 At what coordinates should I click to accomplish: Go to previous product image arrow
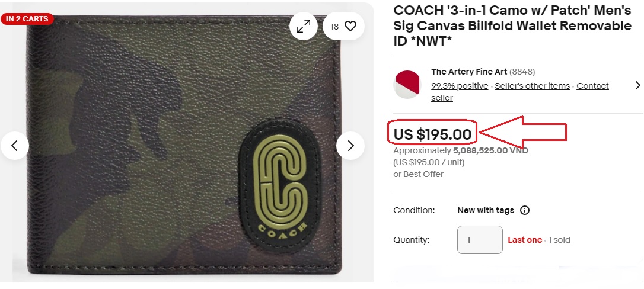point(15,145)
